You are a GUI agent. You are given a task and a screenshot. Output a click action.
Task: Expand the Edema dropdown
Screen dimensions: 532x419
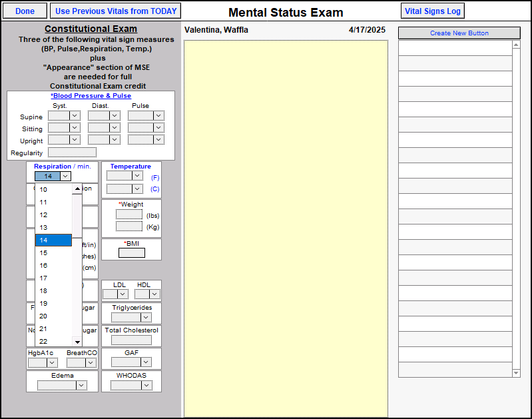coord(81,385)
